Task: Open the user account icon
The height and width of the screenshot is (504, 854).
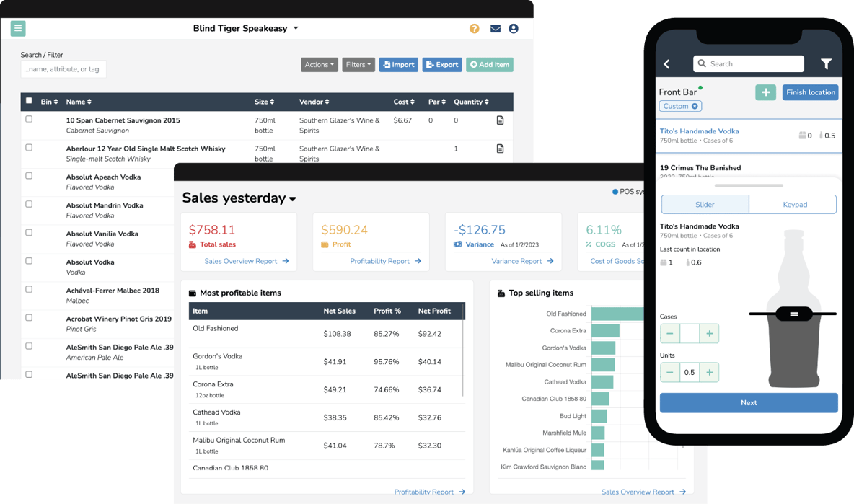Action: (514, 28)
